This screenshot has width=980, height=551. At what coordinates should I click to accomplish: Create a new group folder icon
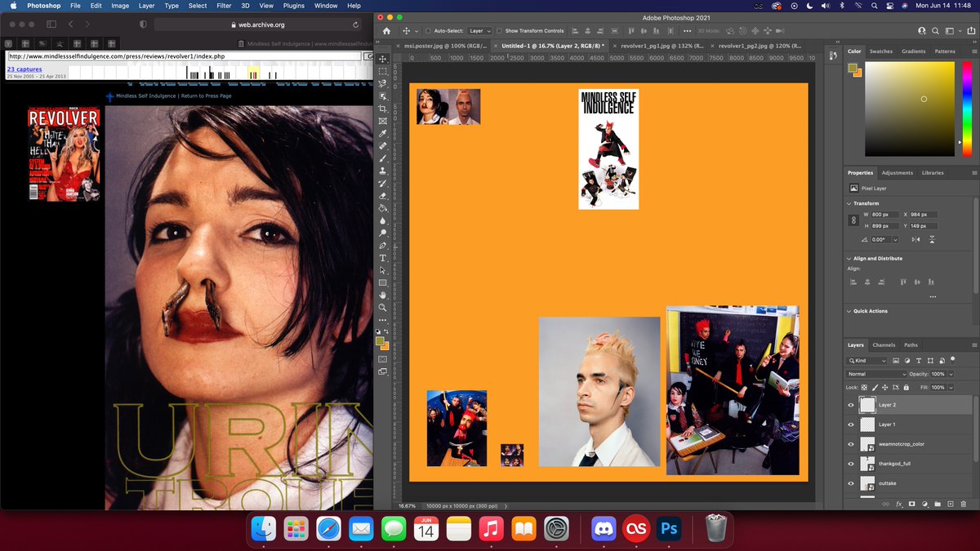coord(938,504)
